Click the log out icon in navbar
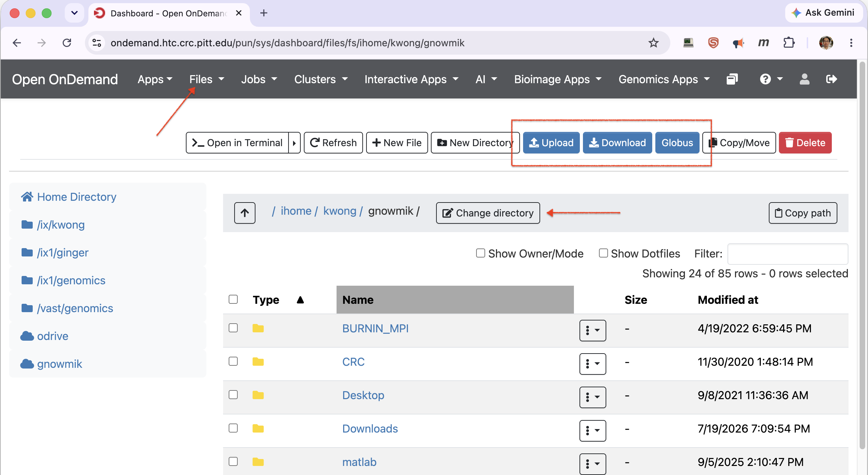 click(x=831, y=79)
